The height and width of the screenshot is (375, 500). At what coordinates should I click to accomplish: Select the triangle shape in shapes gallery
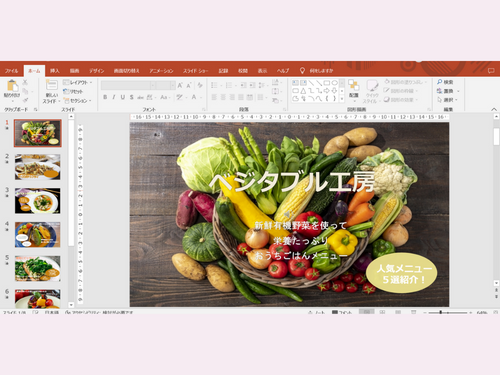[303, 91]
